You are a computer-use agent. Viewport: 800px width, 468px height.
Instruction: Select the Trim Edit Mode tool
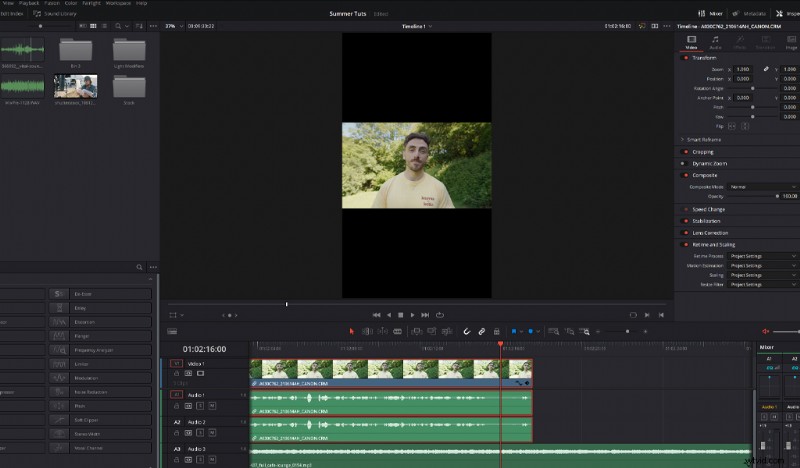(x=367, y=331)
